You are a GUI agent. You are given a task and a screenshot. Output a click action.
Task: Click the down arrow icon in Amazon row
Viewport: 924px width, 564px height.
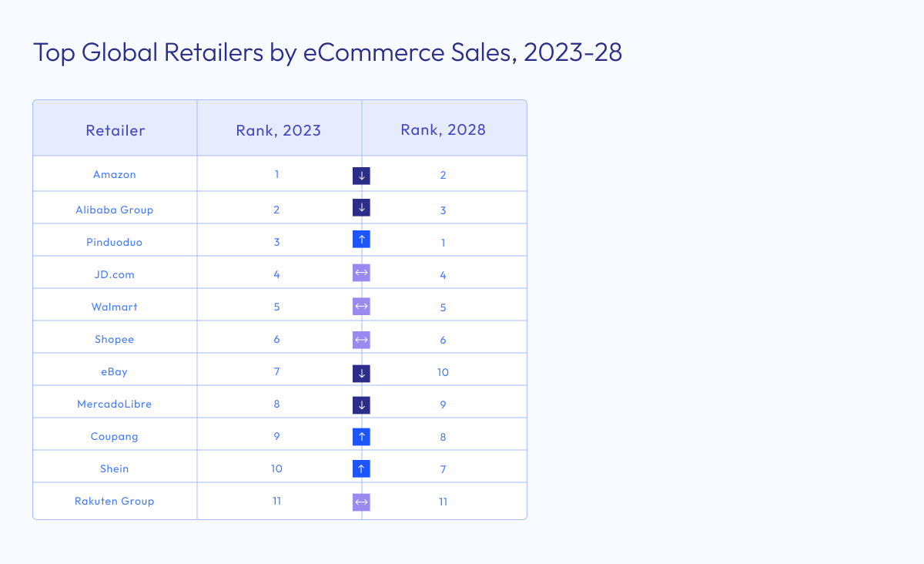tap(361, 175)
